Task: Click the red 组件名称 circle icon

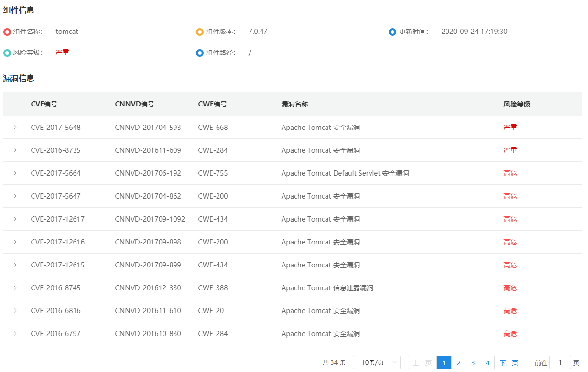Action: pos(7,32)
